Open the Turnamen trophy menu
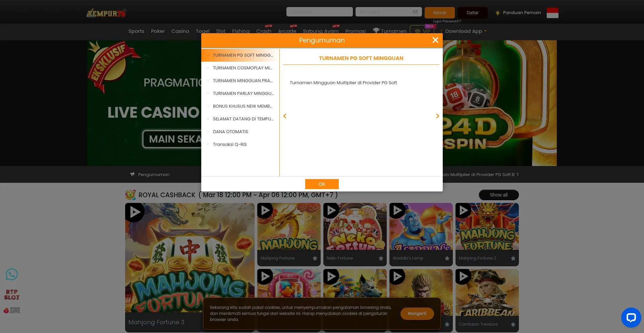 coord(390,31)
